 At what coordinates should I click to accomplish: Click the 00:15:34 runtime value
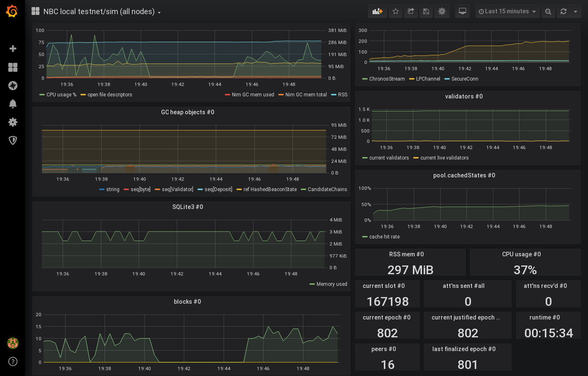click(x=549, y=333)
